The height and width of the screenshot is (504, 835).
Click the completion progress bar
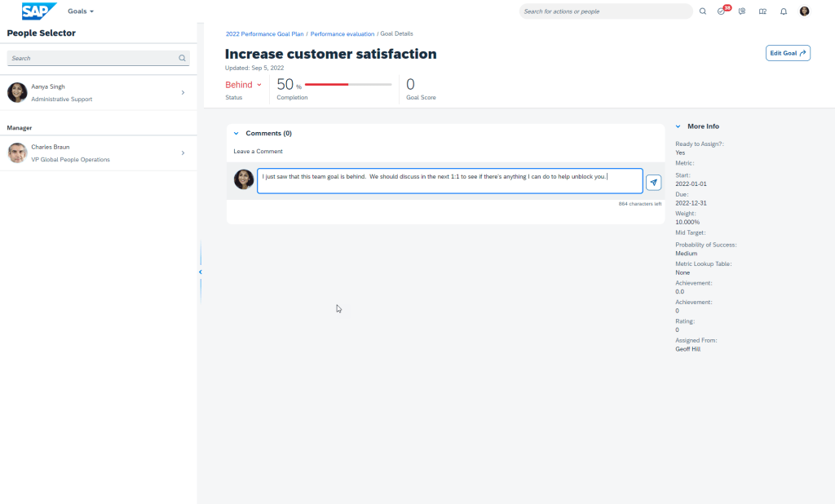pyautogui.click(x=348, y=84)
